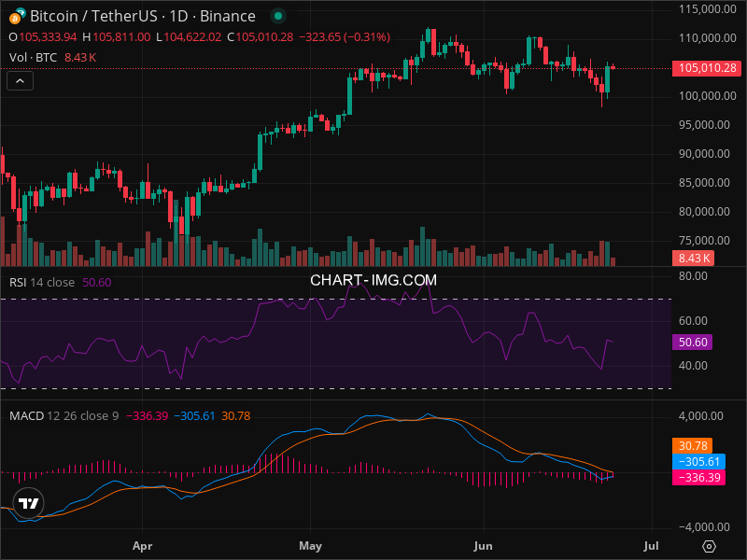This screenshot has width=747, height=560.
Task: Click the purple 50.60 RSI axis tag
Action: [x=692, y=342]
